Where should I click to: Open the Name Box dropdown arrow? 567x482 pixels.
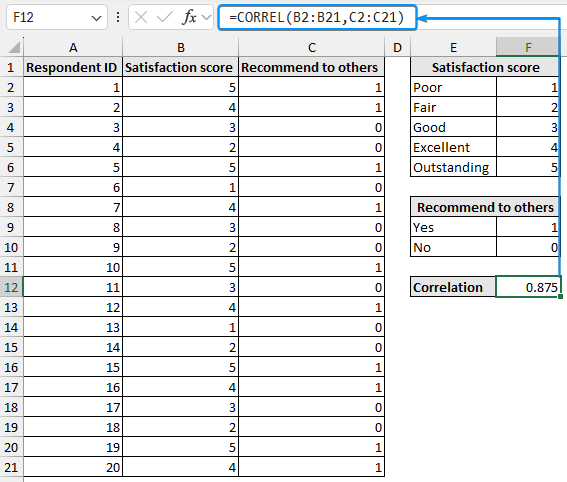click(x=96, y=18)
